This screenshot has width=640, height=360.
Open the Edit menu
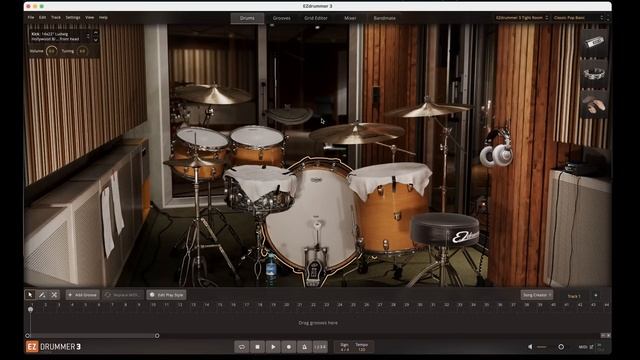[x=42, y=18]
